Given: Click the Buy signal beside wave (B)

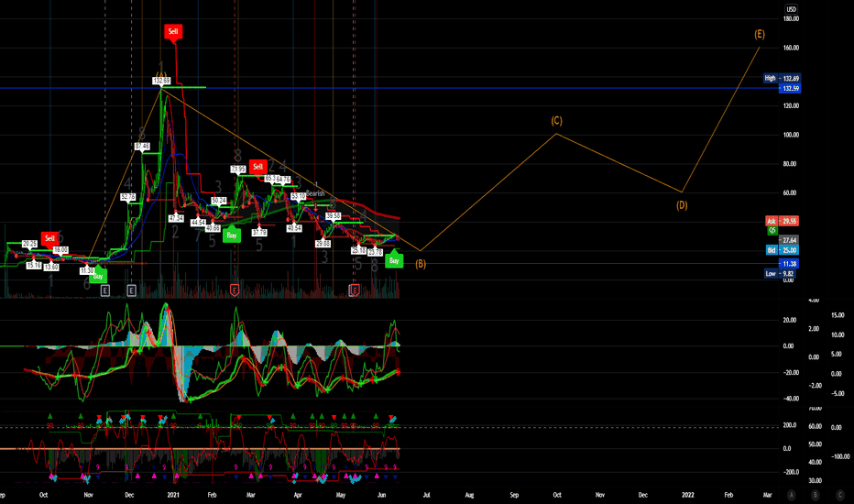Looking at the screenshot, I should tap(394, 260).
